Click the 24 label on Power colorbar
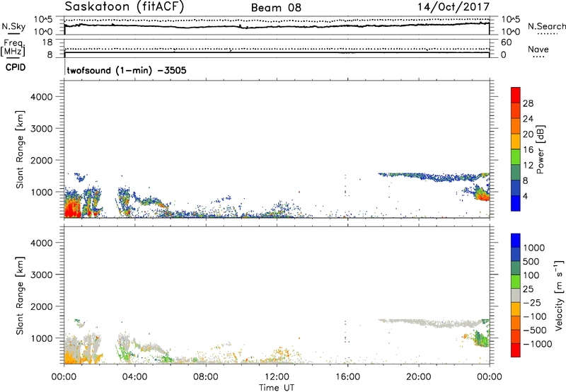Image resolution: width=566 pixels, height=392 pixels. [x=528, y=119]
